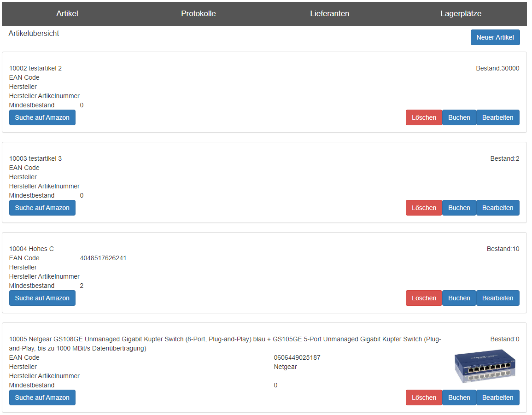This screenshot has height=415, width=532.
Task: Switch to the Protokolle tab
Action: coord(199,13)
